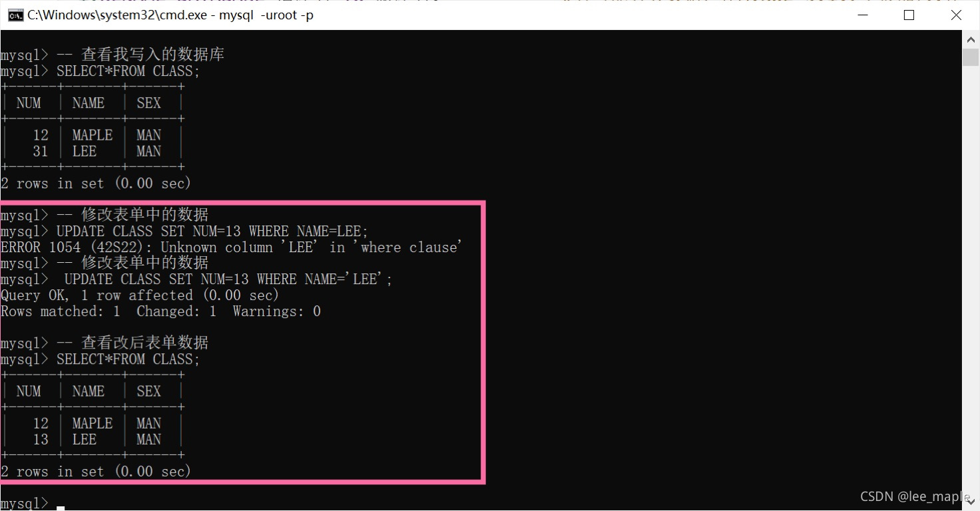The height and width of the screenshot is (511, 980).
Task: Click at the blinking cursor after last mysql prompt
Action: coord(61,507)
